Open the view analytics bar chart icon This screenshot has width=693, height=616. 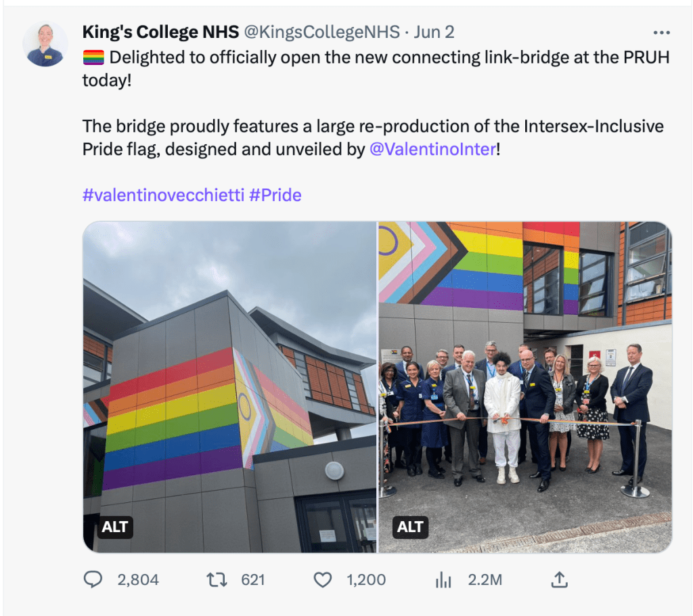click(x=443, y=579)
